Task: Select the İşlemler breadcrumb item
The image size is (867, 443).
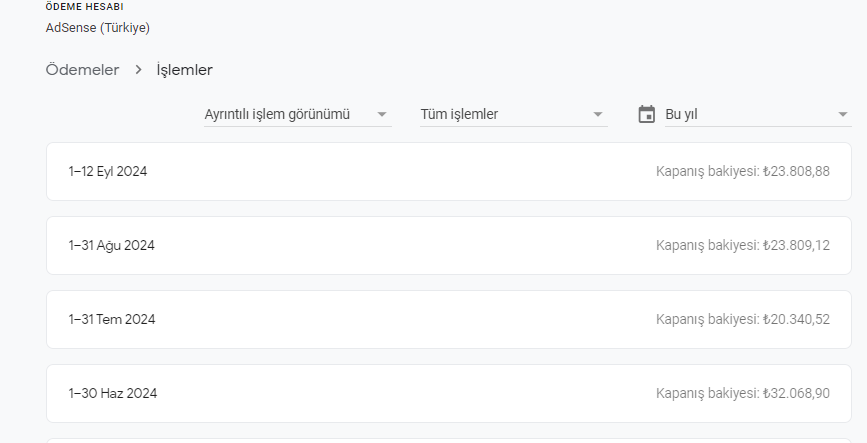Action: (184, 70)
